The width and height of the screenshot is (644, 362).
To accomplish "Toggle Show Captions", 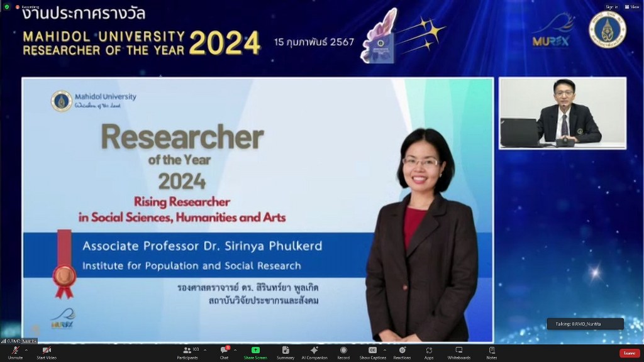I will point(372,353).
